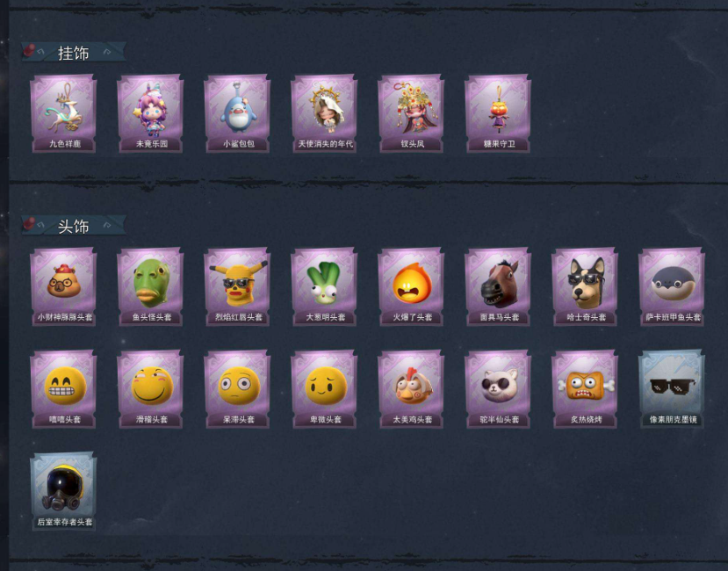Choose the 滑稽头套 smirking emoji headgear
The image size is (728, 571).
[150, 389]
